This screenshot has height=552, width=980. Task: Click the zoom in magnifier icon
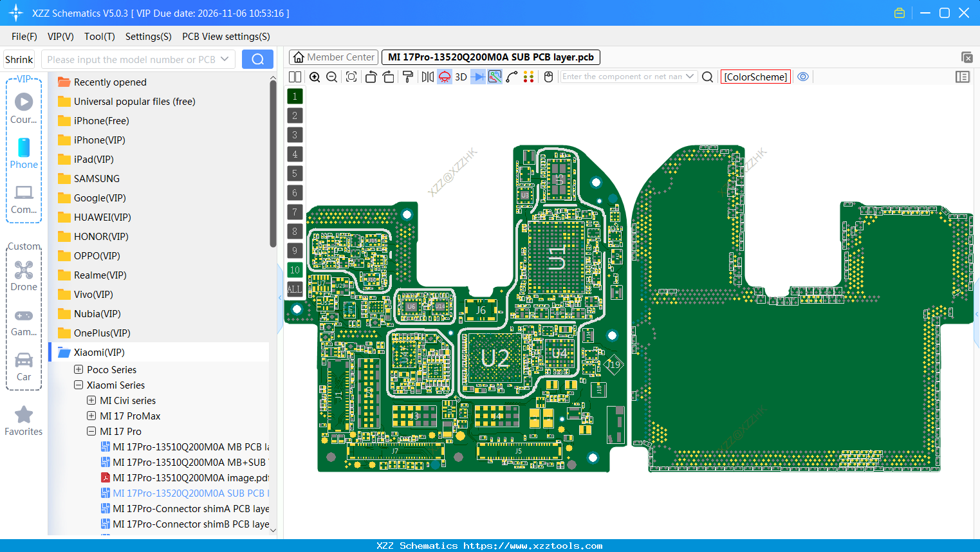point(315,77)
